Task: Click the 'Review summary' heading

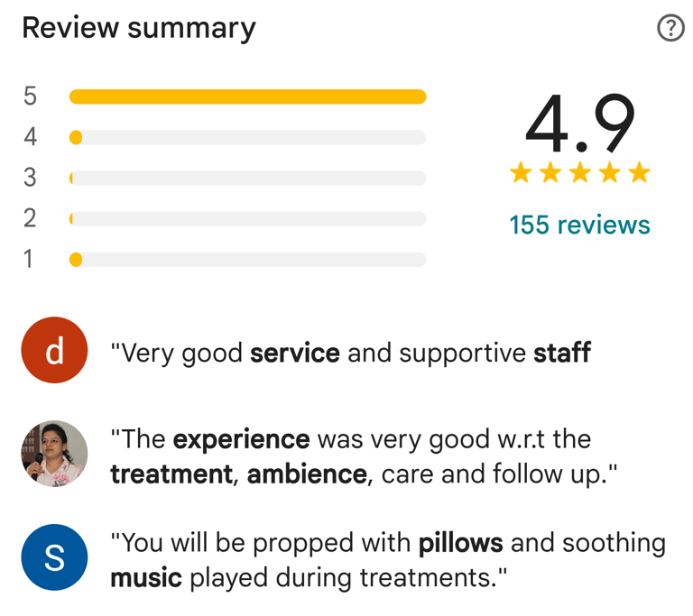Action: [x=139, y=29]
